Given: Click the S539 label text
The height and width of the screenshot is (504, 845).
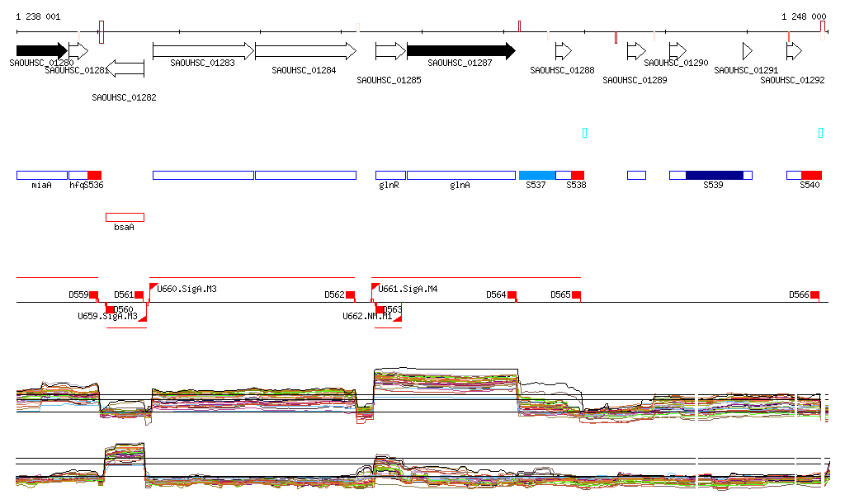Looking at the screenshot, I should coord(713,185).
